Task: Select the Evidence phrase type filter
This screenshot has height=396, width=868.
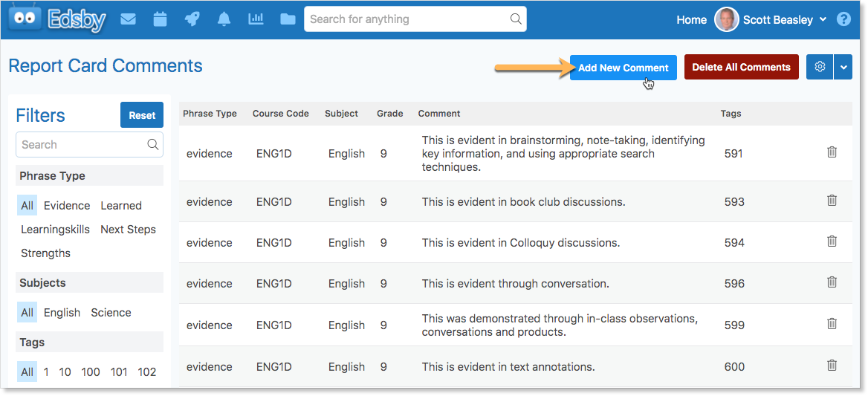Action: 67,205
